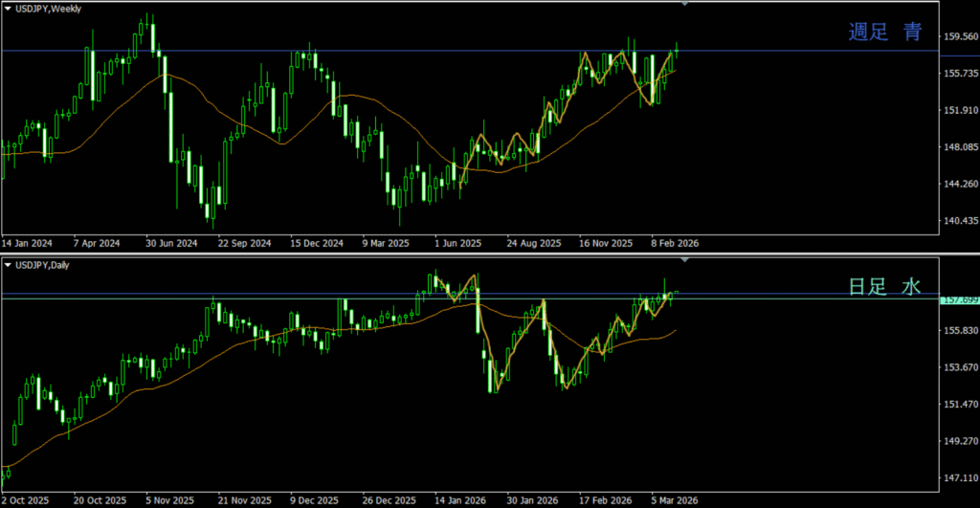The height and width of the screenshot is (508, 980).
Task: Click the chart shift marker on Weekly chart
Action: tap(684, 5)
